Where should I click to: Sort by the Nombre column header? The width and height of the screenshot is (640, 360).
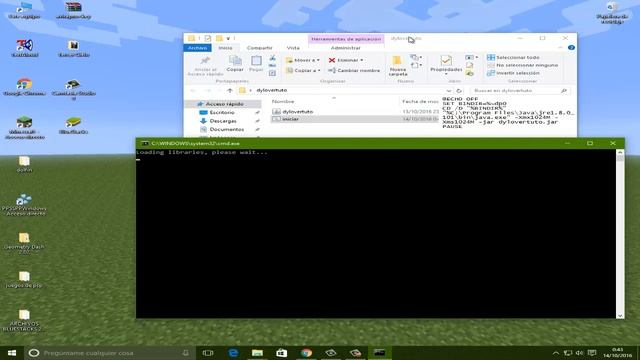click(x=283, y=101)
